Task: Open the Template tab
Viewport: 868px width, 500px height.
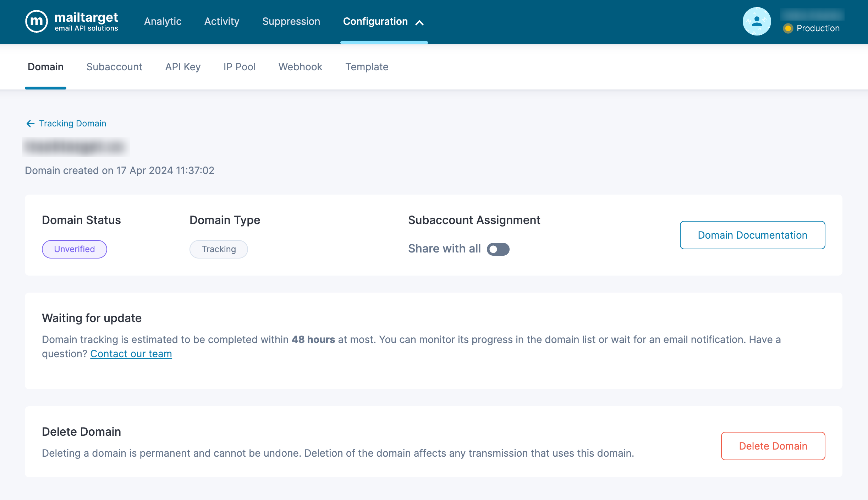Action: [x=367, y=67]
